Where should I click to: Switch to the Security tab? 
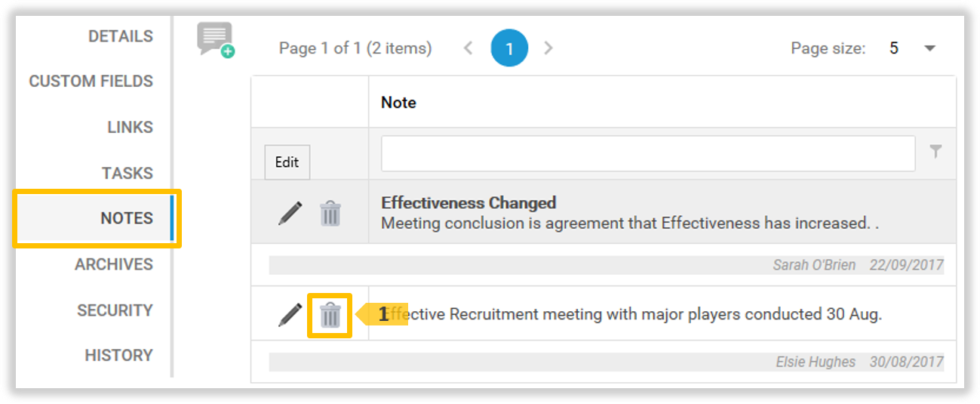[x=115, y=310]
